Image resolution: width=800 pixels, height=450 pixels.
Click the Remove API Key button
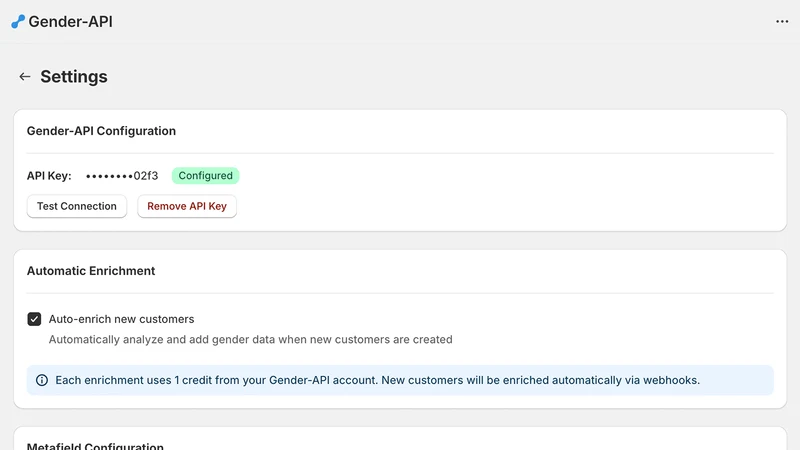[187, 206]
